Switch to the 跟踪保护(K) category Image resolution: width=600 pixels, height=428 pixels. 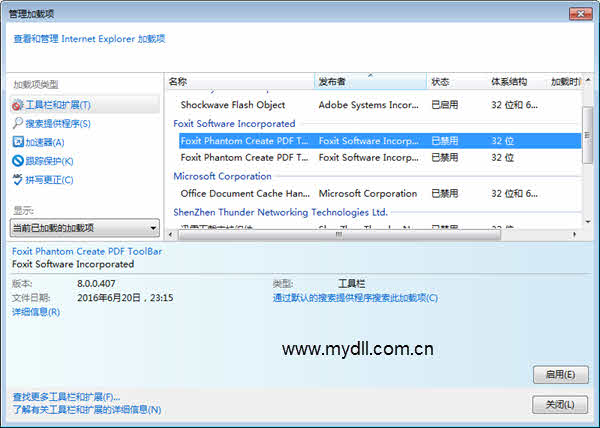tap(49, 161)
